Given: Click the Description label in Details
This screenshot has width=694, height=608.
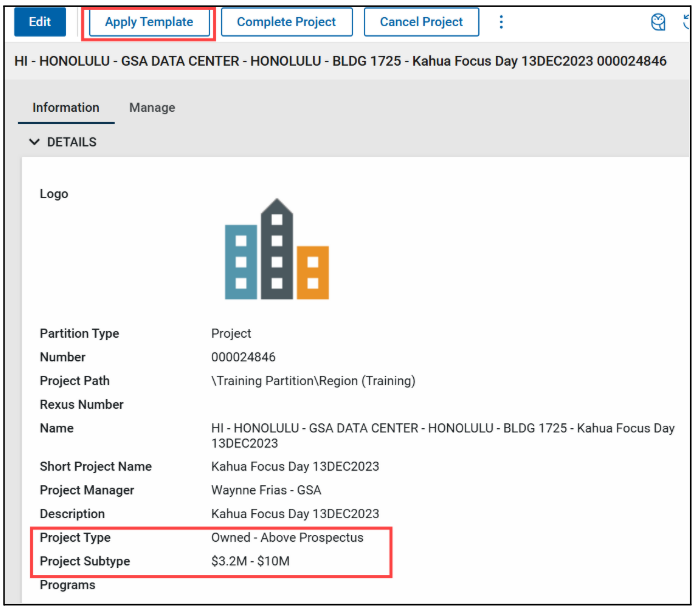Looking at the screenshot, I should (x=72, y=514).
